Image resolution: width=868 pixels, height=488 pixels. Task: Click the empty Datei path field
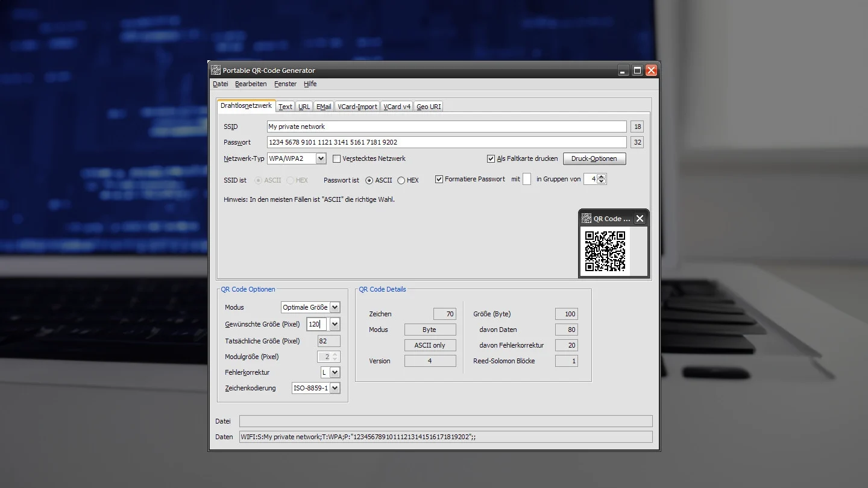pos(446,421)
